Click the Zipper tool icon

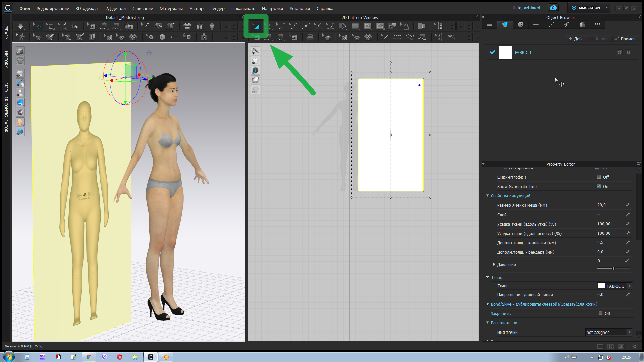(204, 37)
